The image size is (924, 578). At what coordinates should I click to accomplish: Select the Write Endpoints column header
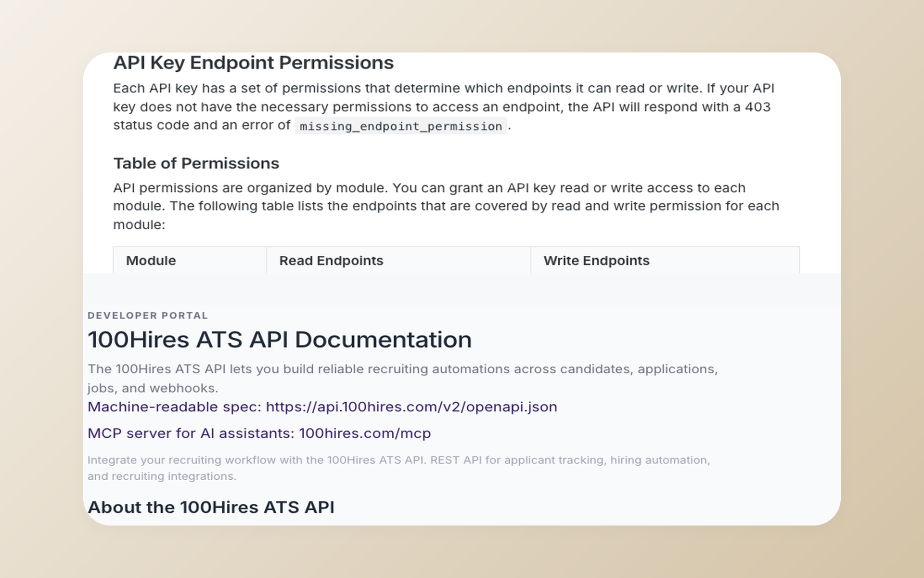point(665,261)
